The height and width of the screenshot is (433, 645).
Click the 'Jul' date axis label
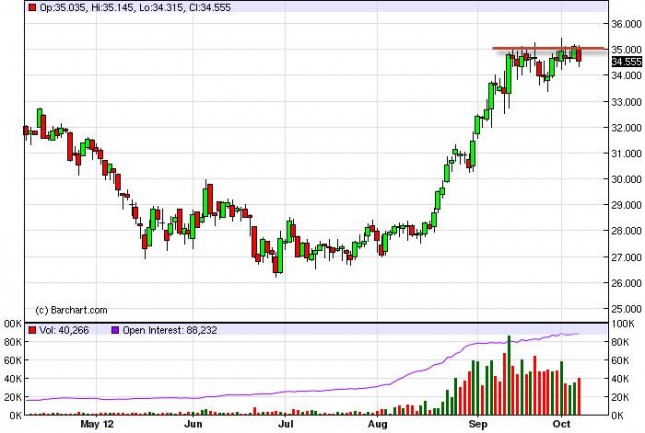[x=285, y=424]
